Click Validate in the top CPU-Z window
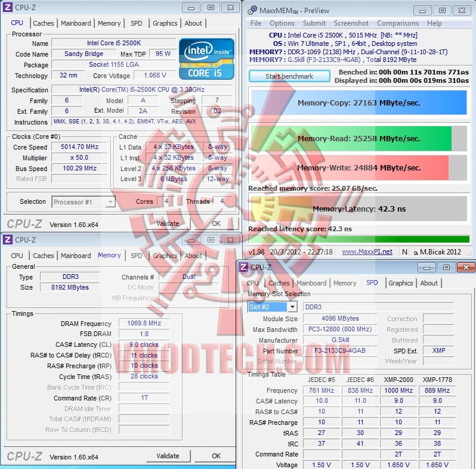This screenshot has height=469, width=476. click(168, 223)
